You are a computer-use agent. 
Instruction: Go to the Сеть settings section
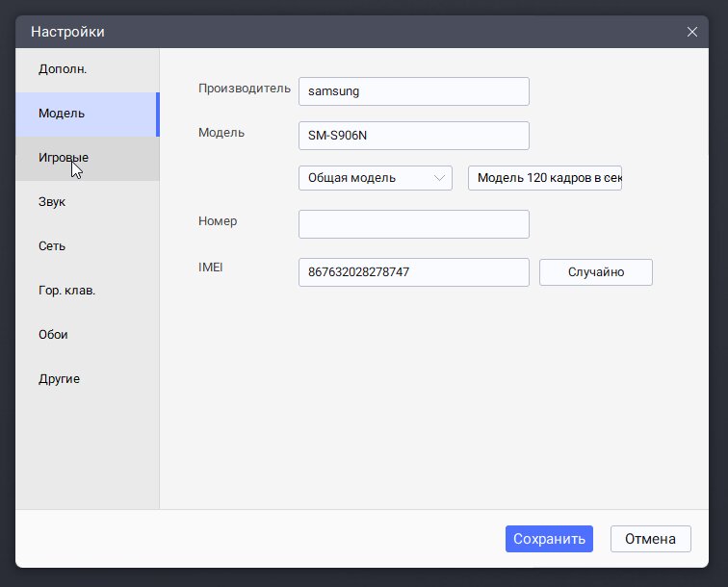tap(88, 246)
